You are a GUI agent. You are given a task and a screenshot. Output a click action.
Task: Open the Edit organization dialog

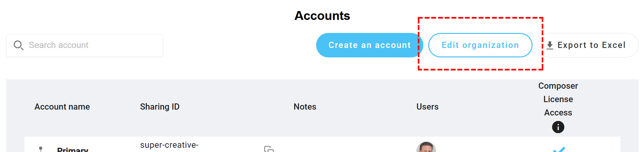[x=480, y=45]
